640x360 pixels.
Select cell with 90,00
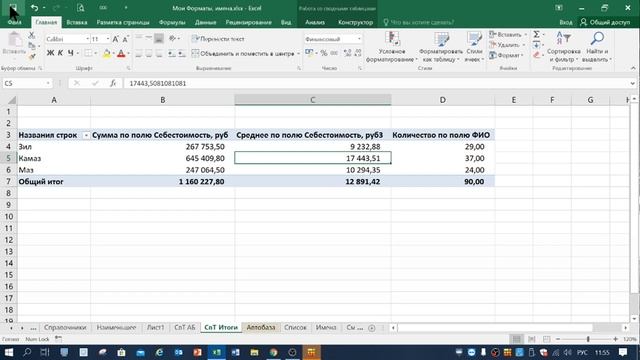tap(442, 182)
